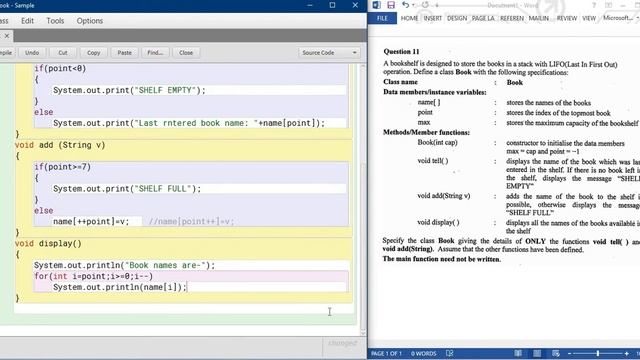Click the line System.out.print("SHELF FULL");
The height and width of the screenshot is (360, 640).
click(x=127, y=189)
